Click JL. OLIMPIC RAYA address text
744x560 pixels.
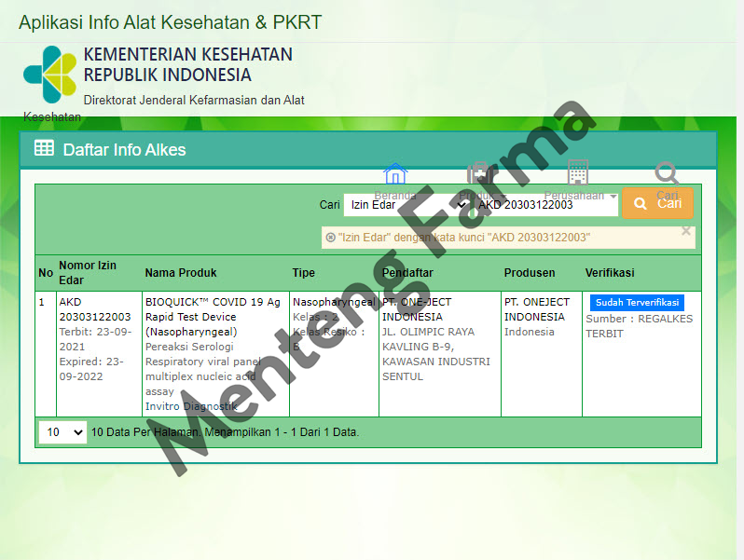(429, 332)
